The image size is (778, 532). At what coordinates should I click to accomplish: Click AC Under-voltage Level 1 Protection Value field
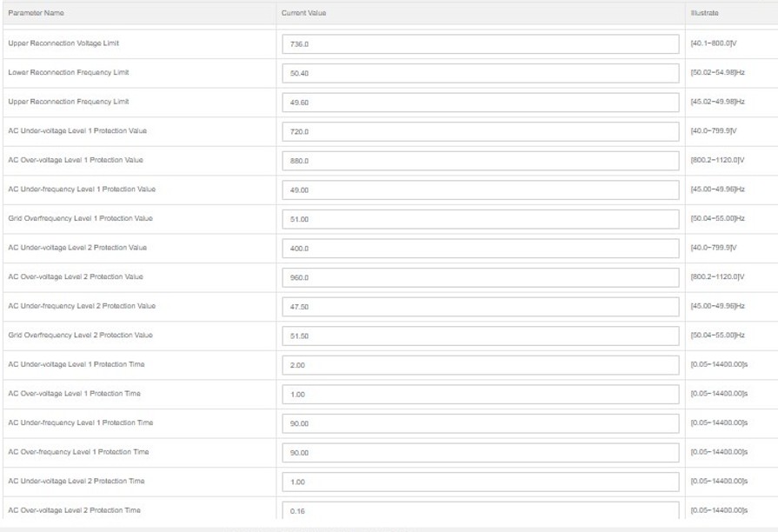pos(480,131)
